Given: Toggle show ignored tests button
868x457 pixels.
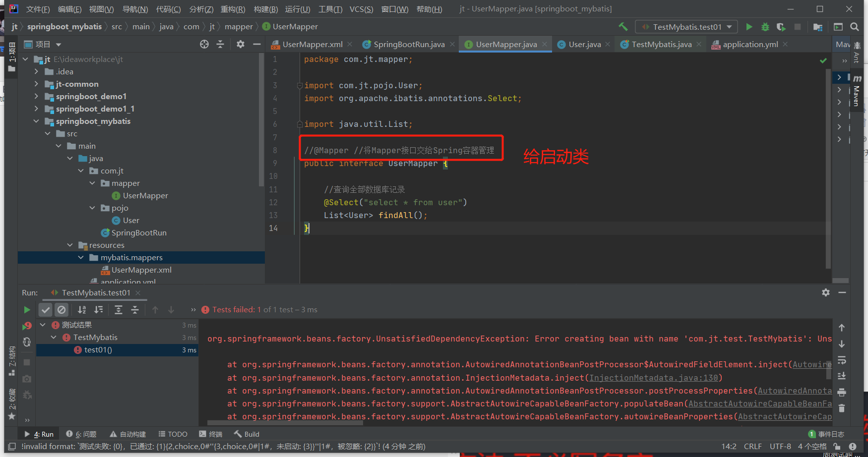Looking at the screenshot, I should 62,310.
